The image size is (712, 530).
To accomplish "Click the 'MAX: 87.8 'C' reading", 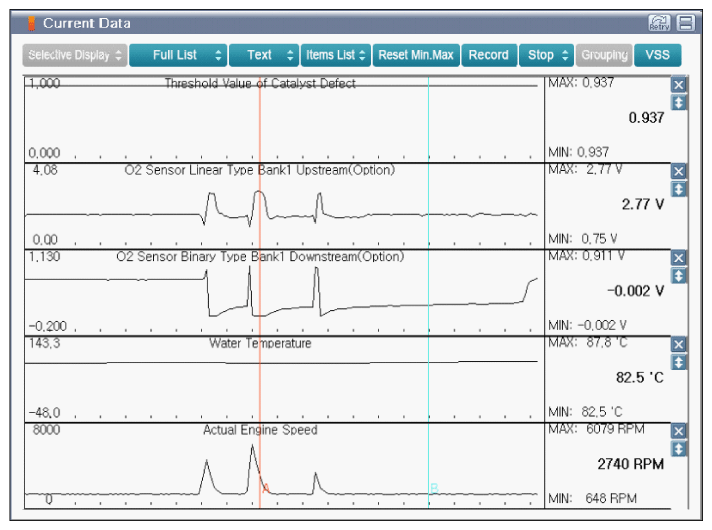I will click(588, 342).
